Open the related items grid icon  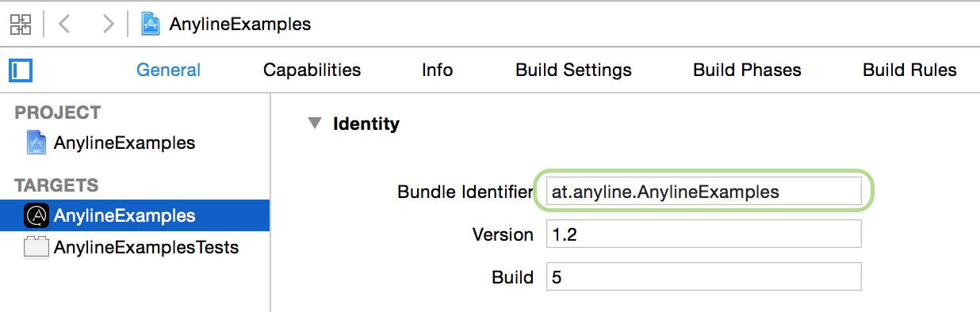click(21, 24)
